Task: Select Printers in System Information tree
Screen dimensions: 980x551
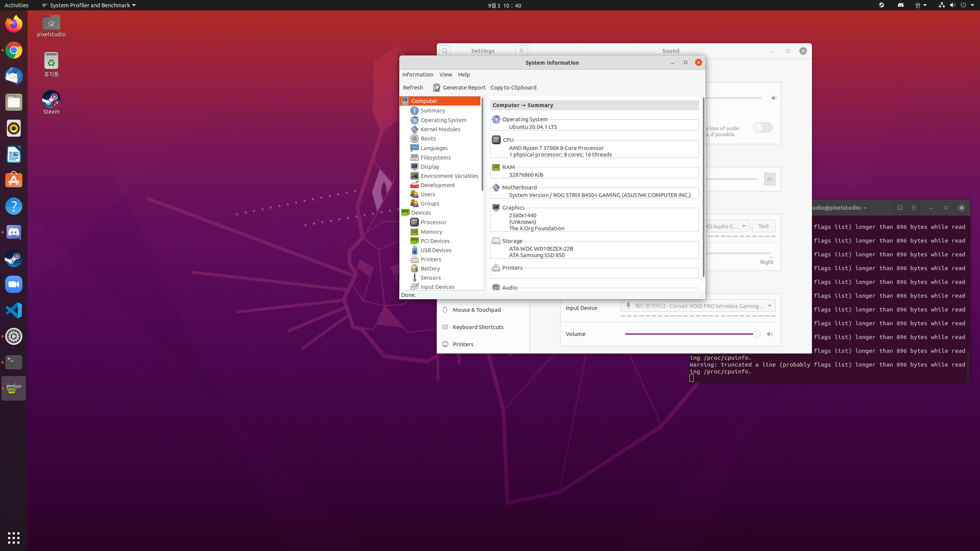Action: pos(431,259)
